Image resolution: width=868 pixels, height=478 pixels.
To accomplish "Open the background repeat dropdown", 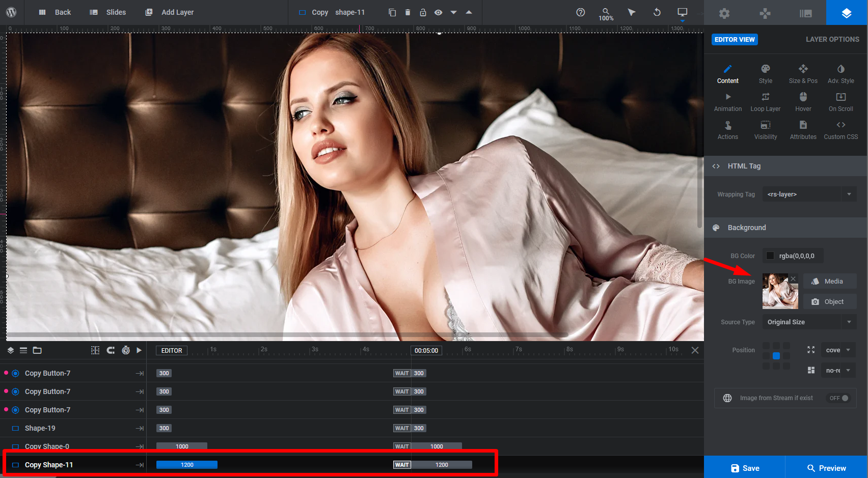I will click(x=838, y=370).
